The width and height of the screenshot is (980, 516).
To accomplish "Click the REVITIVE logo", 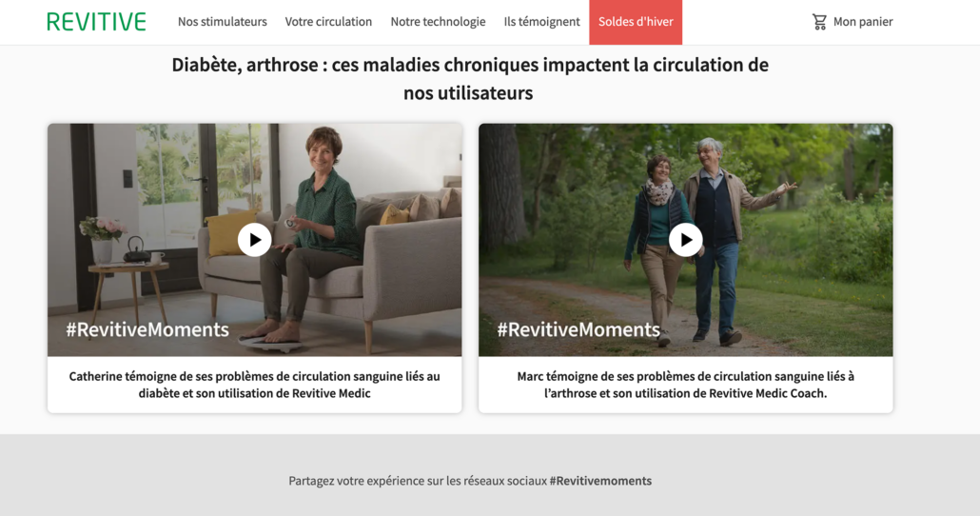I will 96,22.
